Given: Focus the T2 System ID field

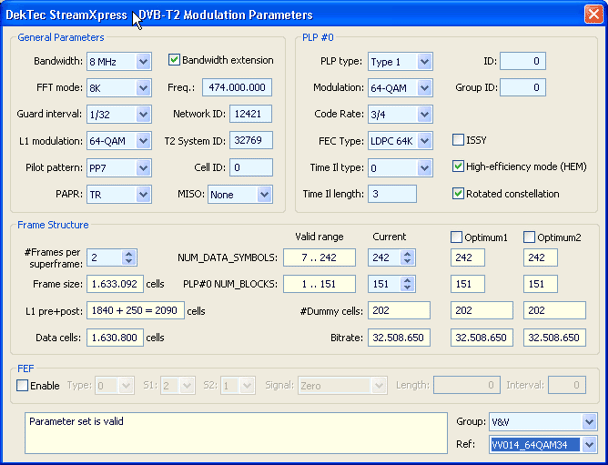Looking at the screenshot, I should click(x=251, y=140).
